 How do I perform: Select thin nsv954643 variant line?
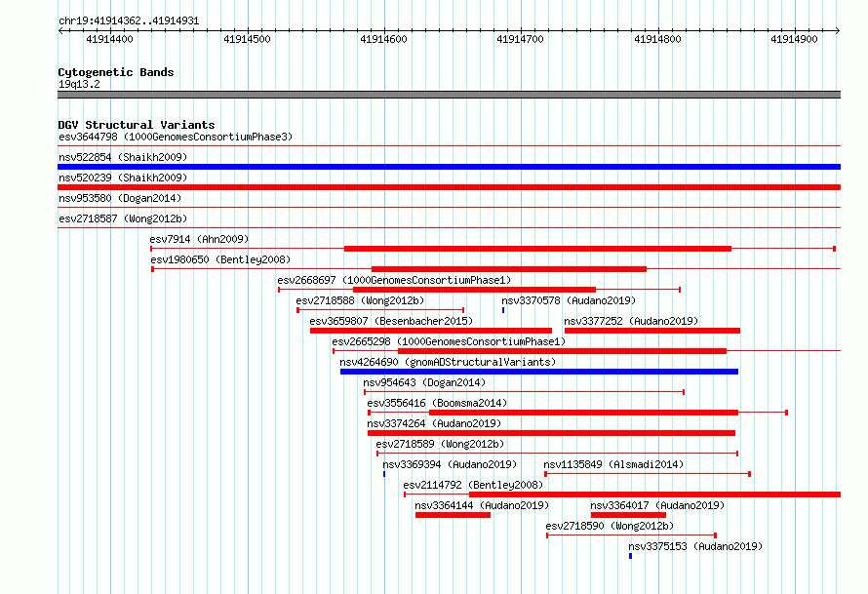(525, 392)
